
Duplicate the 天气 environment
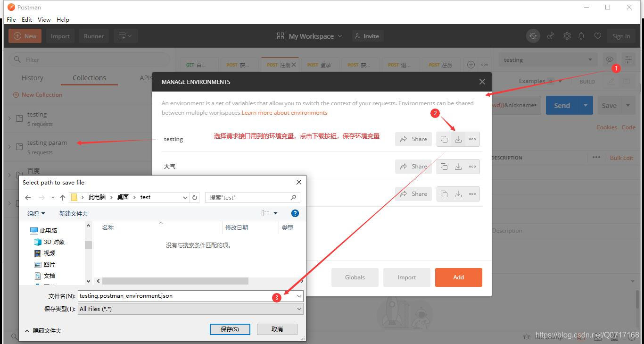tap(444, 167)
